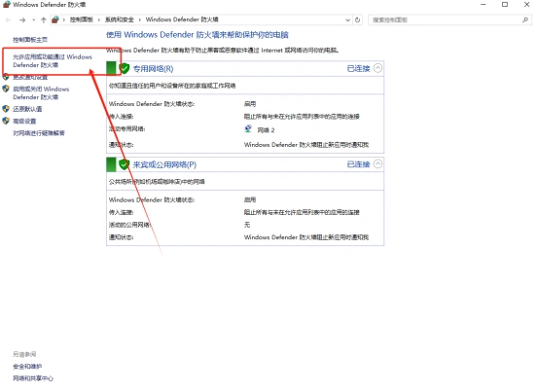The width and height of the screenshot is (538, 392).
Task: Refresh the page with the refresh icon
Action: tap(357, 19)
